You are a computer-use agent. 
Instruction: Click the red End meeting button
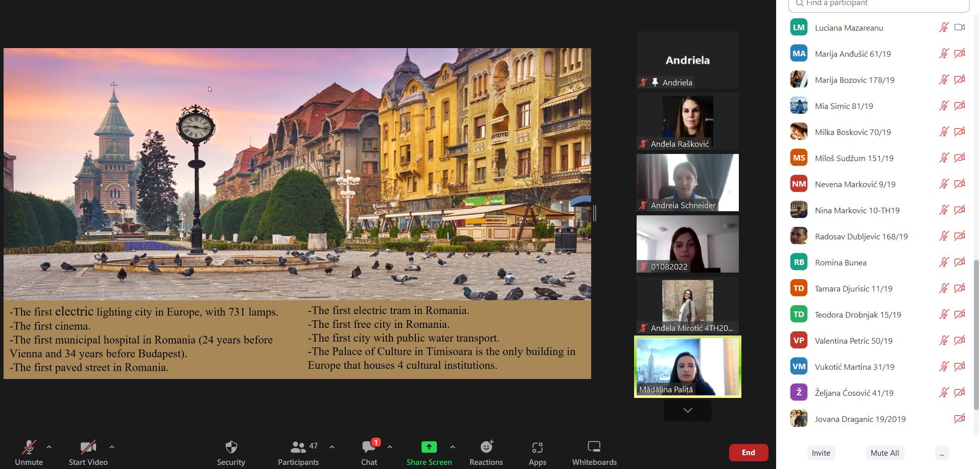click(748, 452)
